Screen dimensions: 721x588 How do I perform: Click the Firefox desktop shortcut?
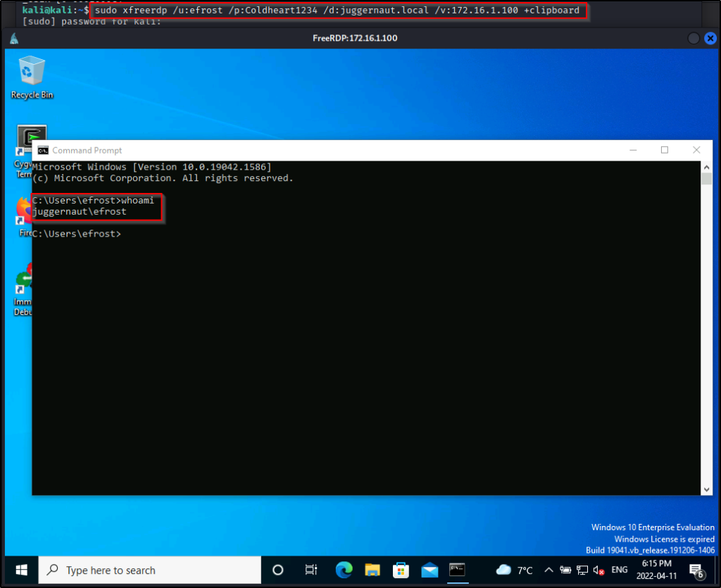pyautogui.click(x=23, y=209)
